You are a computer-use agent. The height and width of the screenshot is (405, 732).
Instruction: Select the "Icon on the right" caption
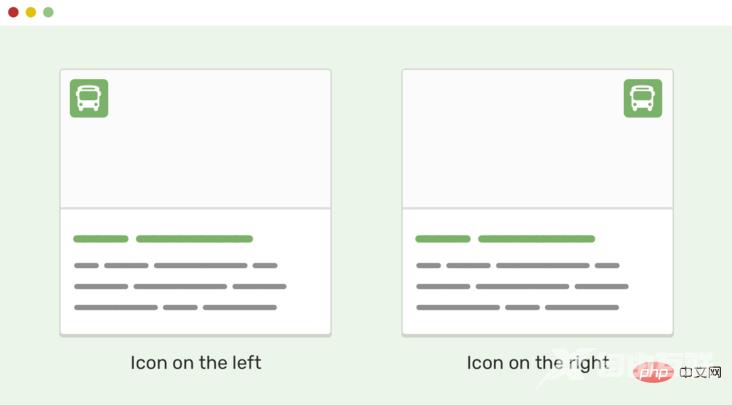coord(538,362)
